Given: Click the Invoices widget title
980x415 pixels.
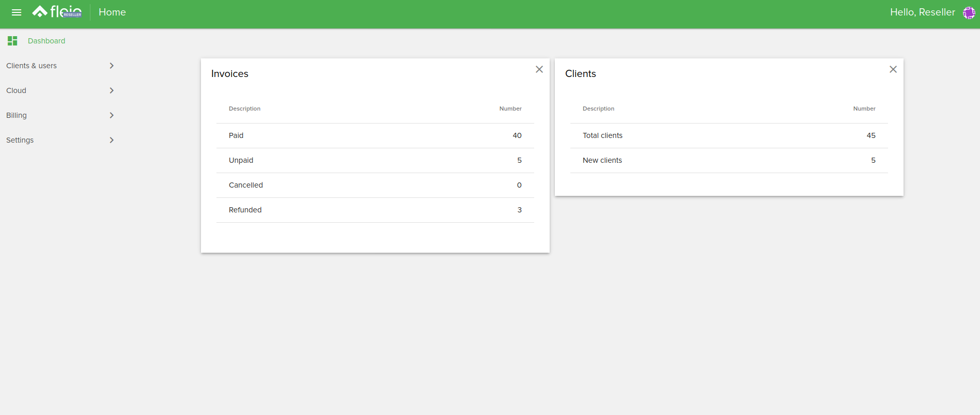Looking at the screenshot, I should point(230,74).
